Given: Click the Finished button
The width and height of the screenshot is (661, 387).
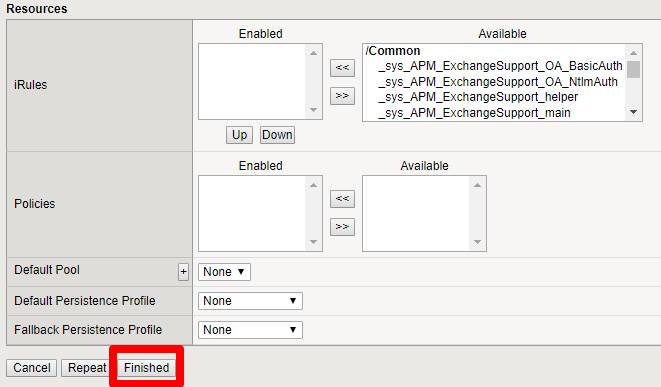Looking at the screenshot, I should [x=146, y=368].
